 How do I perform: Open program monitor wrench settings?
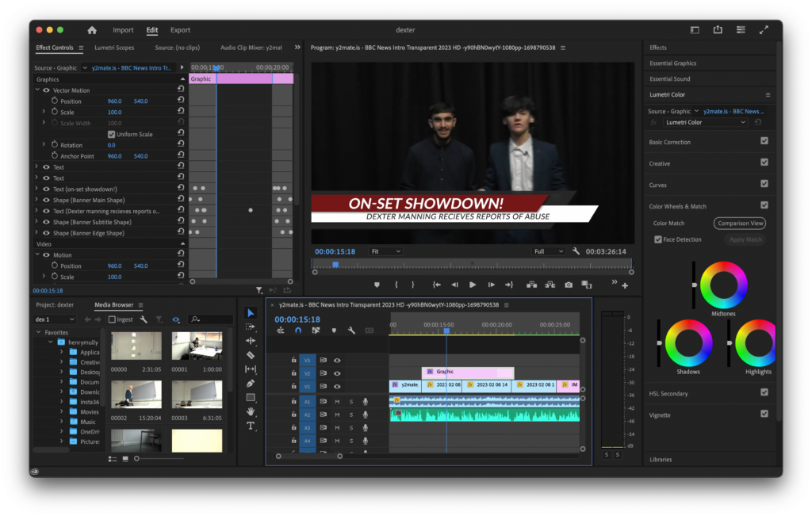coord(576,251)
